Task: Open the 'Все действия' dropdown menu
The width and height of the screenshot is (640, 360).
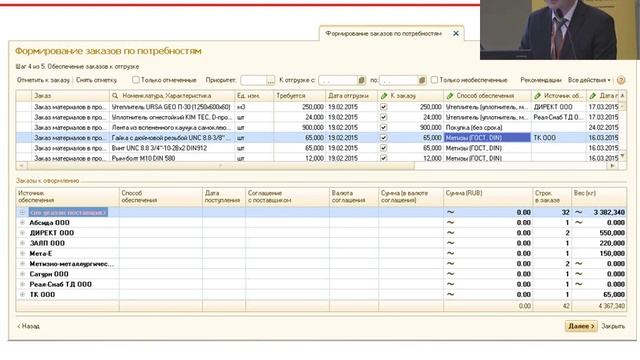Action: (x=589, y=80)
